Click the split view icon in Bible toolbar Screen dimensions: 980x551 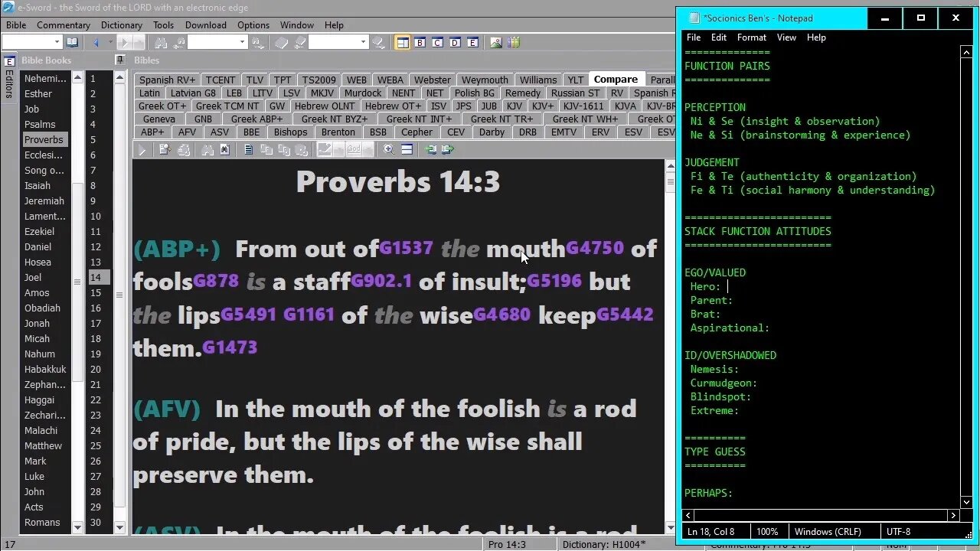click(407, 150)
